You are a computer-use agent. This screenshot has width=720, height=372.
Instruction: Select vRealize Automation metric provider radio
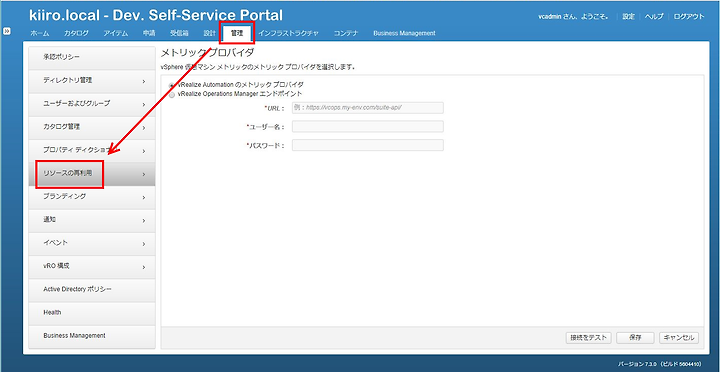click(x=172, y=85)
